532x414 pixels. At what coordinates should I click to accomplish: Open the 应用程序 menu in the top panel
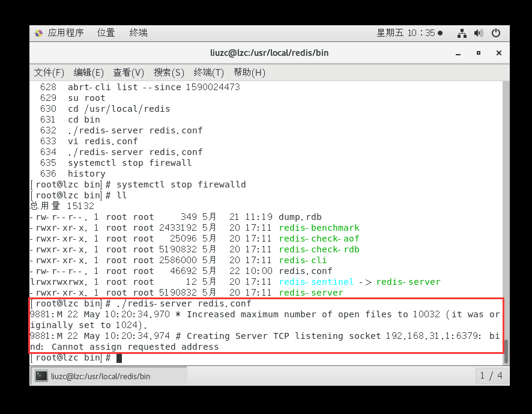pyautogui.click(x=65, y=33)
